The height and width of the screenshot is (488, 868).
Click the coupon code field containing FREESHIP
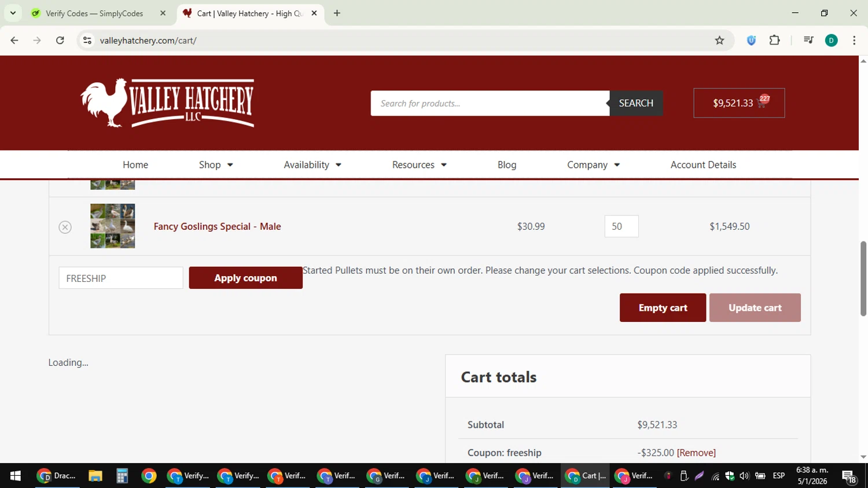coord(121,278)
